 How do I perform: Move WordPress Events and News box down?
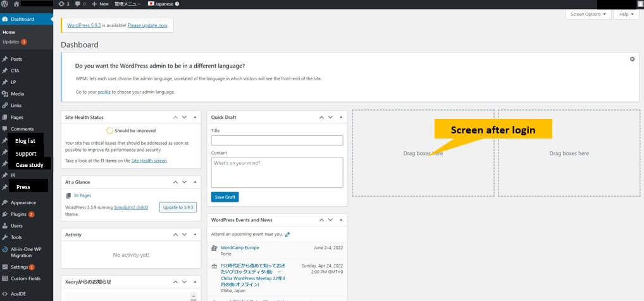point(331,220)
